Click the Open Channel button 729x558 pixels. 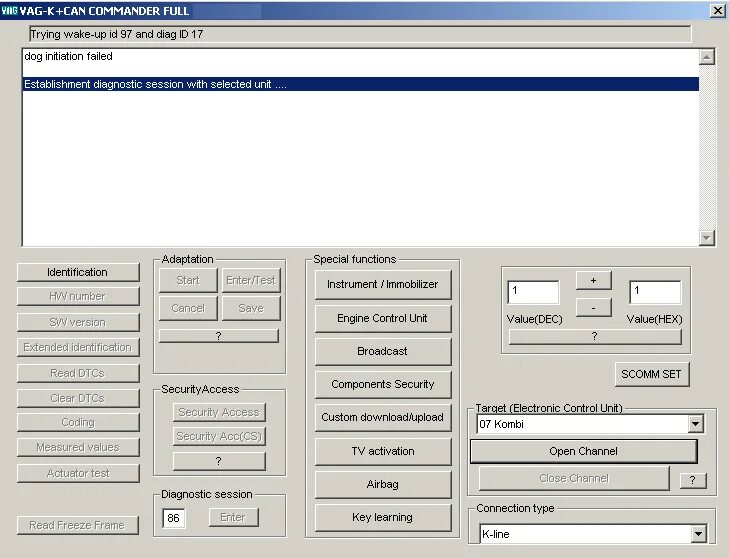583,451
